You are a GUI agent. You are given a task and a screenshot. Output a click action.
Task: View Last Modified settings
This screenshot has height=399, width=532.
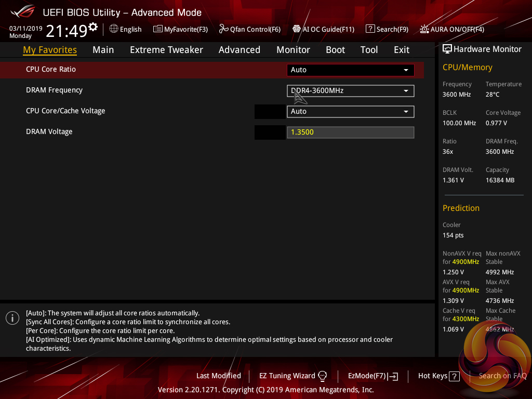tap(219, 376)
